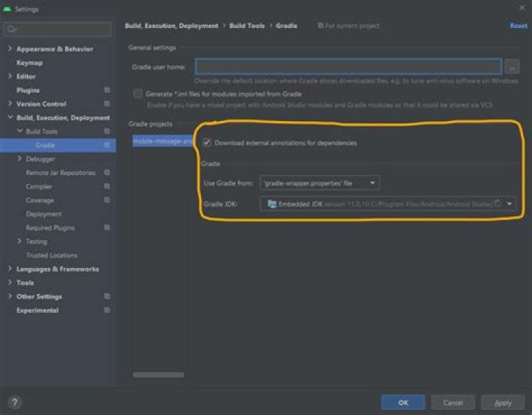The height and width of the screenshot is (415, 532).
Task: Open Remote Jar Repositories settings
Action: (x=61, y=173)
